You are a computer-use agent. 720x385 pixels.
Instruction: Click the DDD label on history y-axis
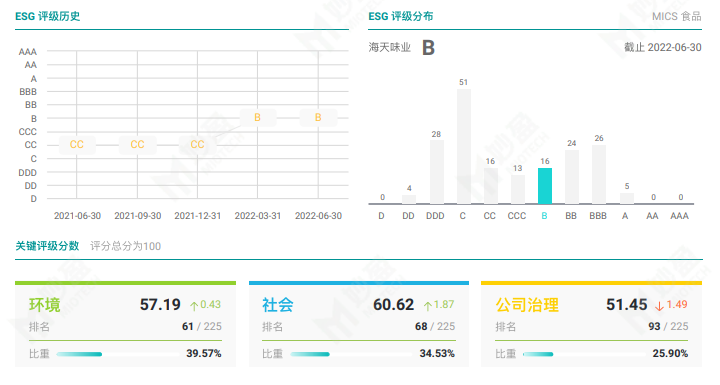click(x=28, y=173)
